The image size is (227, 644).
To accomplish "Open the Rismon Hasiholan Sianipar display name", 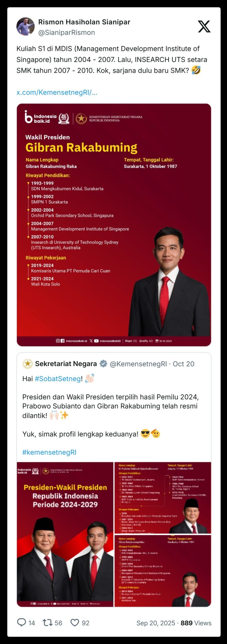I will tap(84, 22).
